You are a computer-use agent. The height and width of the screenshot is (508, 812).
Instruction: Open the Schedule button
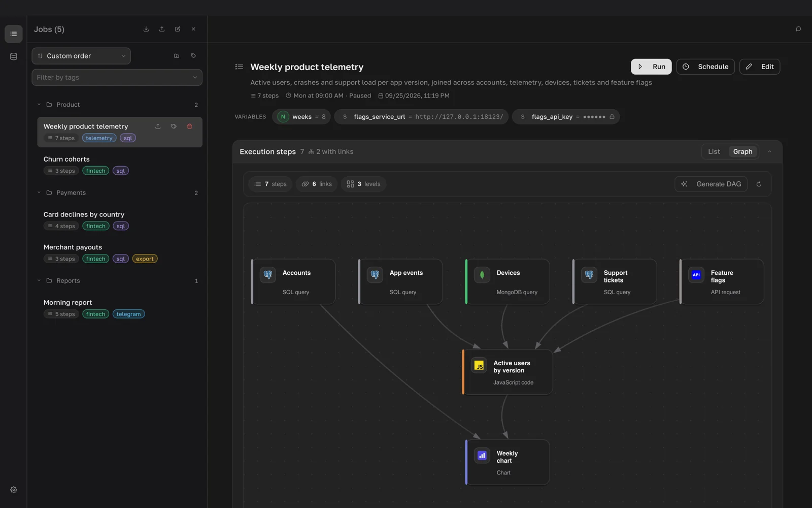(x=705, y=67)
